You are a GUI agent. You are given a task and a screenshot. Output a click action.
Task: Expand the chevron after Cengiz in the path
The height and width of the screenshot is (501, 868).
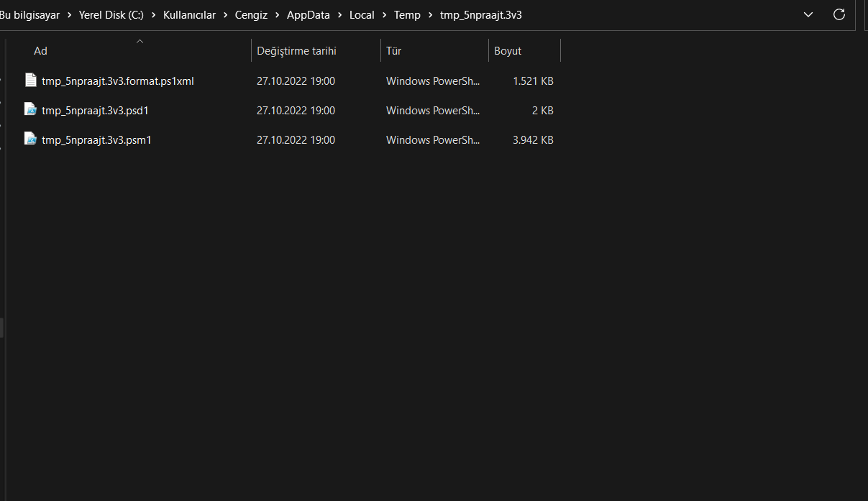277,15
